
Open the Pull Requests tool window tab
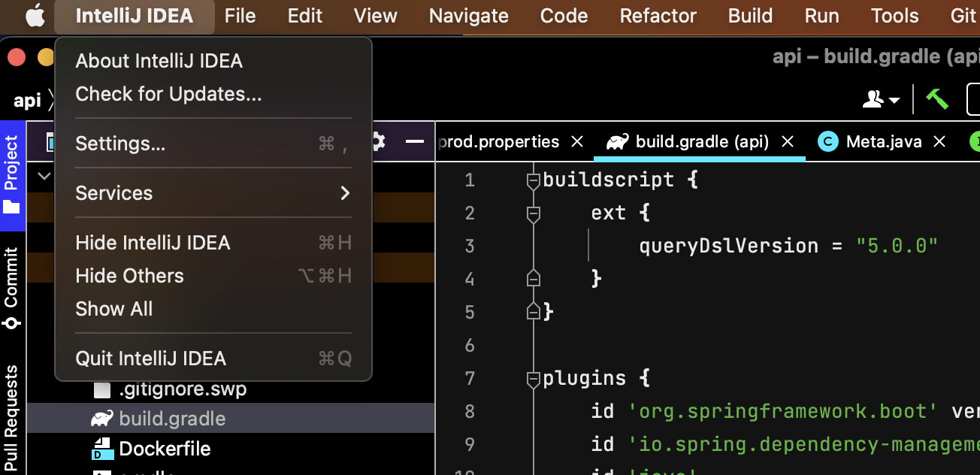point(11,417)
